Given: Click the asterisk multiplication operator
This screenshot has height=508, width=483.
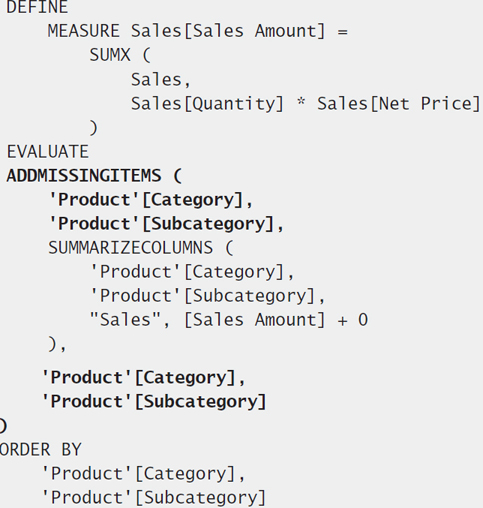Looking at the screenshot, I should click(x=301, y=102).
